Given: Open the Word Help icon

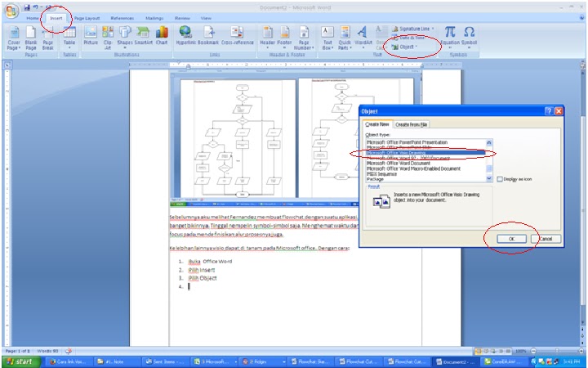Looking at the screenshot, I should pos(582,18).
